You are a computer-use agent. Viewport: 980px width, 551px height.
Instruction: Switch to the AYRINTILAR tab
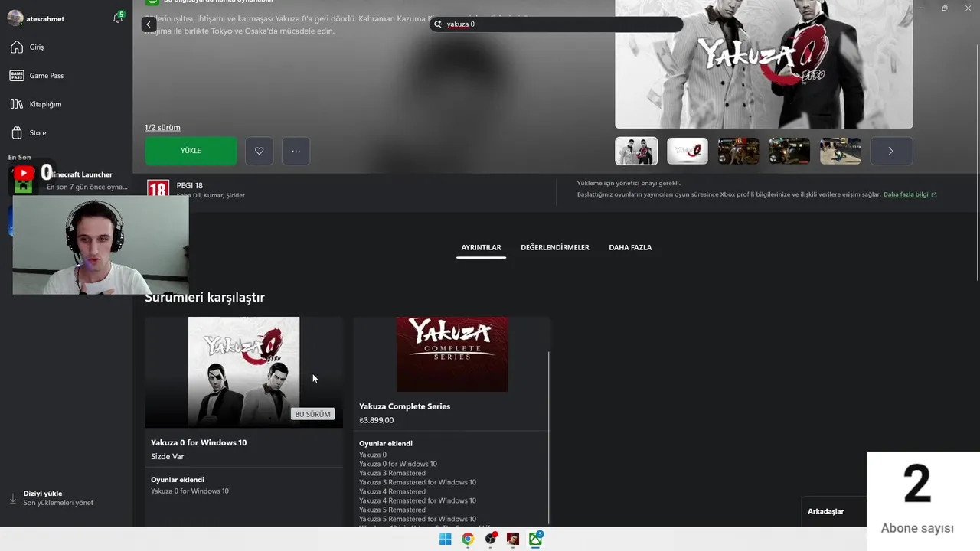(x=481, y=247)
